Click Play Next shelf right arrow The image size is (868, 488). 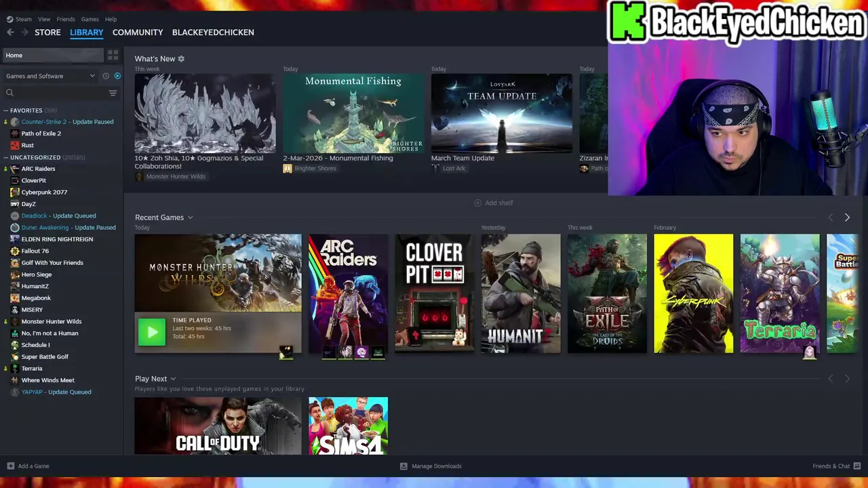point(847,379)
